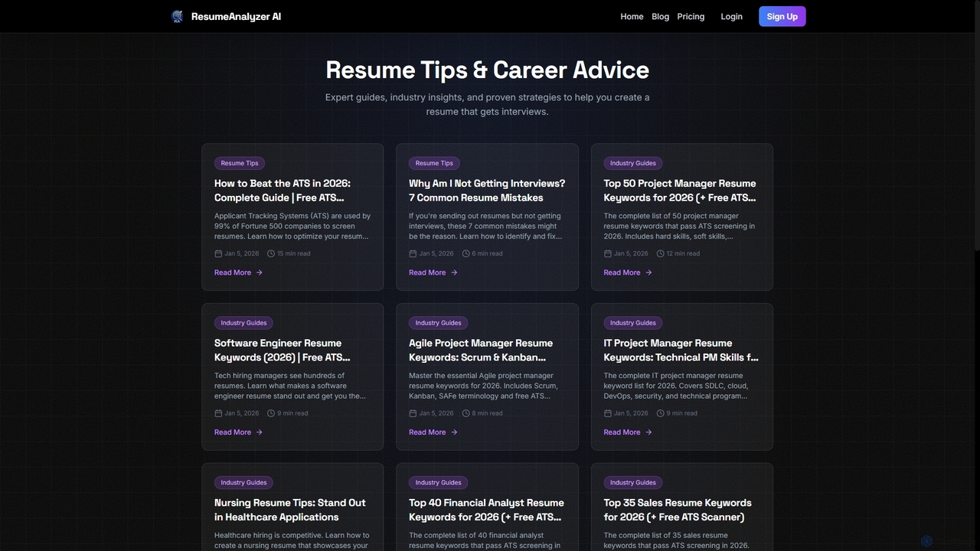Click the Login link
Image resolution: width=980 pixels, height=551 pixels.
click(731, 16)
